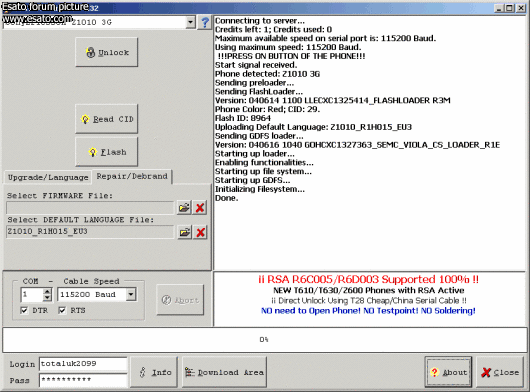Click log line "Start signal received."
Image resolution: width=530 pixels, height=392 pixels.
click(x=256, y=65)
